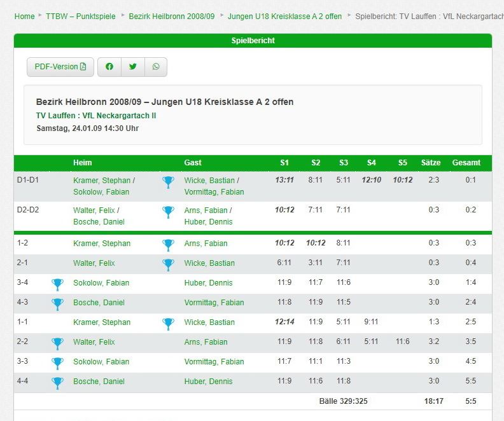Click the trophy icon in the 1-2 row
The width and height of the screenshot is (504, 421).
click(x=168, y=245)
